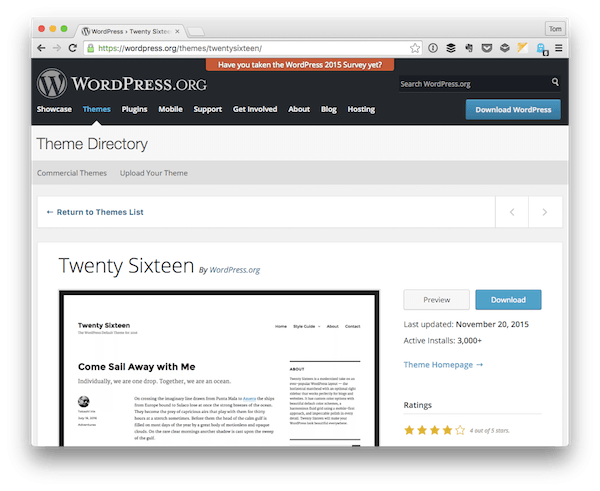Open the Showcase menu item
The width and height of the screenshot is (600, 491).
54,109
